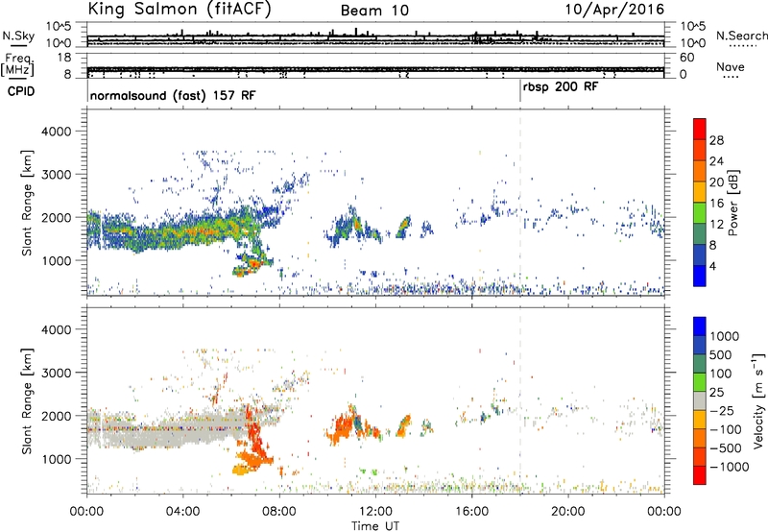Click the '4000' tick on power panel
Screen dimensions: 768x532
coord(56,132)
